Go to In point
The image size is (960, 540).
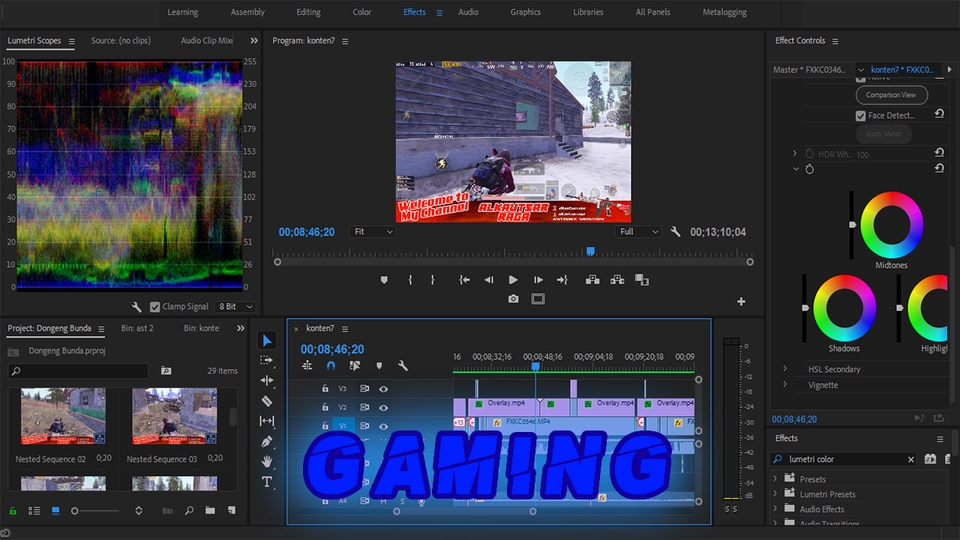465,280
